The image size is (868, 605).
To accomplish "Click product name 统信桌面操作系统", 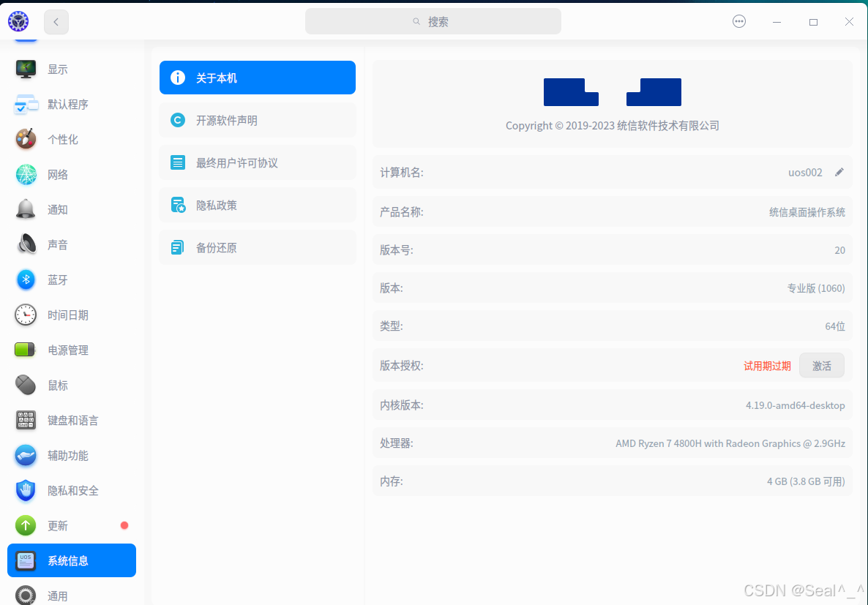I will (807, 212).
